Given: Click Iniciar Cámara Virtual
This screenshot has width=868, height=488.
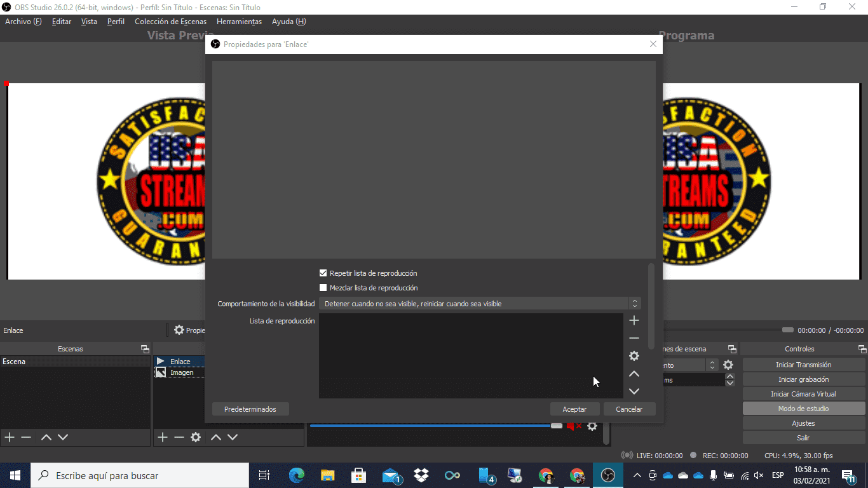Looking at the screenshot, I should pyautogui.click(x=804, y=394).
